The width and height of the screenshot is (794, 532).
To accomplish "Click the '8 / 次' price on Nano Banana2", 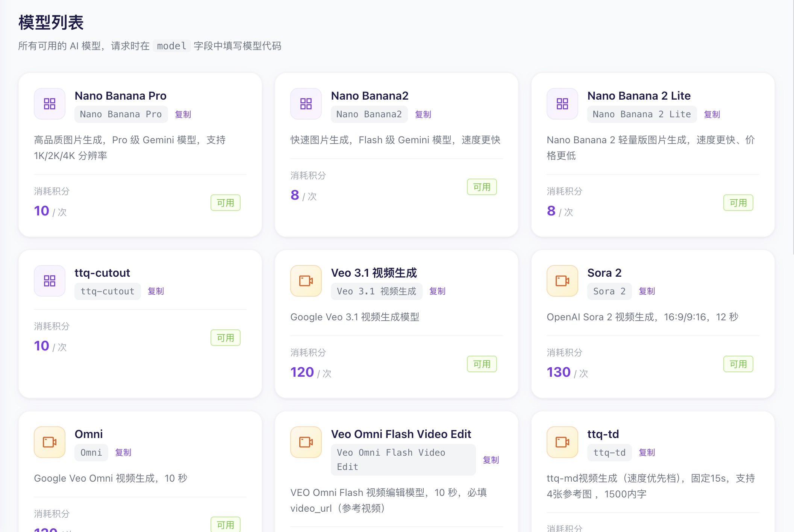I will [304, 195].
